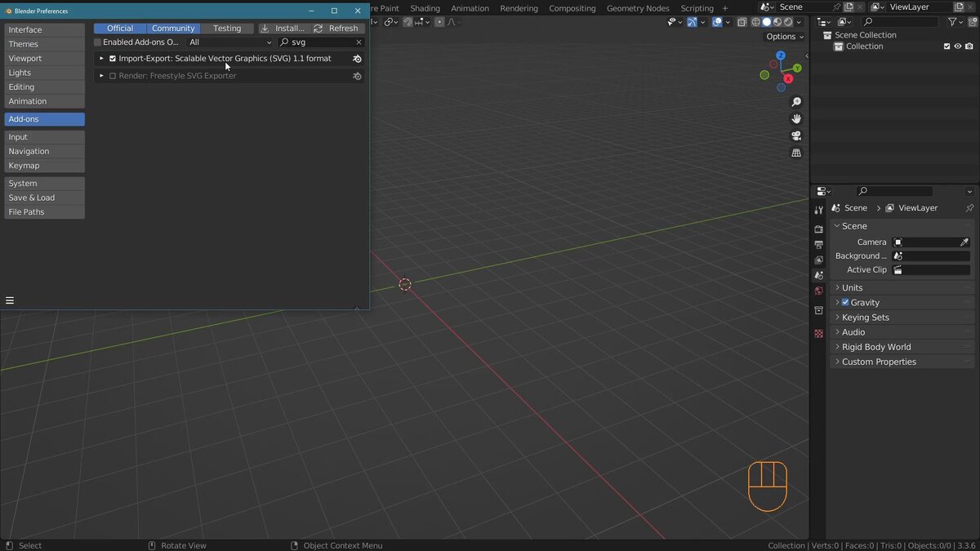This screenshot has width=980, height=551.
Task: Expand the Units panel
Action: [x=902, y=288]
